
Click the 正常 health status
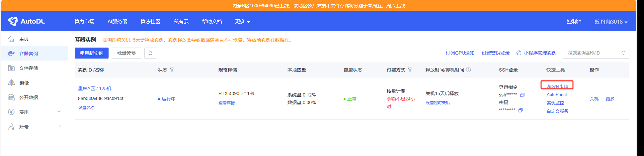352,99
